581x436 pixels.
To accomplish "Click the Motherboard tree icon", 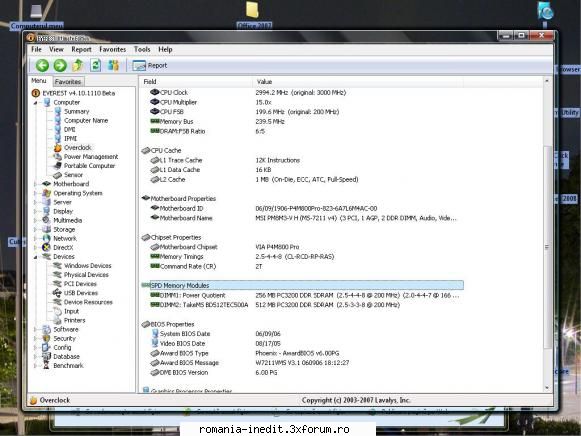I will pyautogui.click(x=46, y=184).
